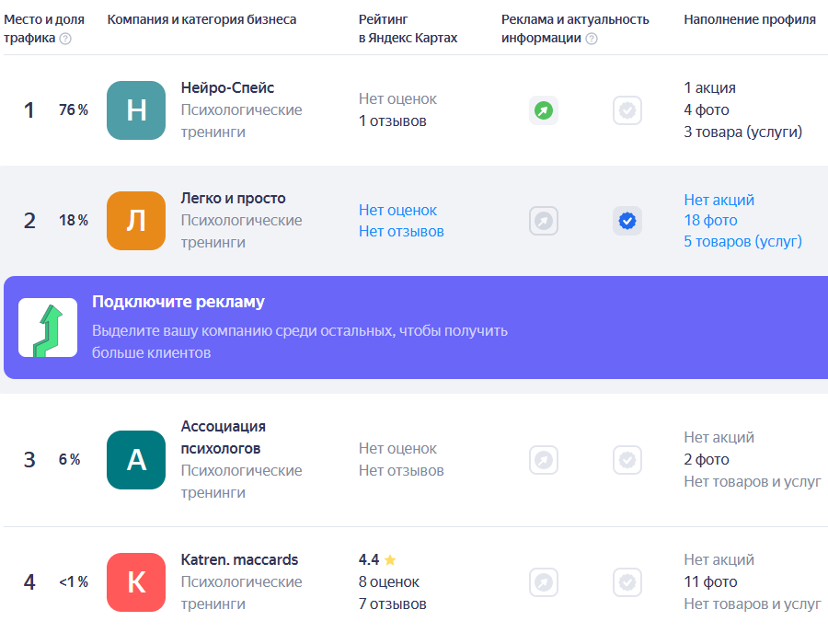This screenshot has height=644, width=828.
Task: Click the '6 %' traffic share value
Action: [69, 459]
